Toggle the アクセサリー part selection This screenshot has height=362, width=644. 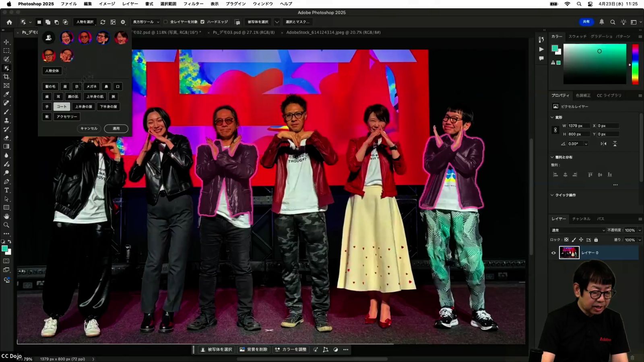click(67, 117)
